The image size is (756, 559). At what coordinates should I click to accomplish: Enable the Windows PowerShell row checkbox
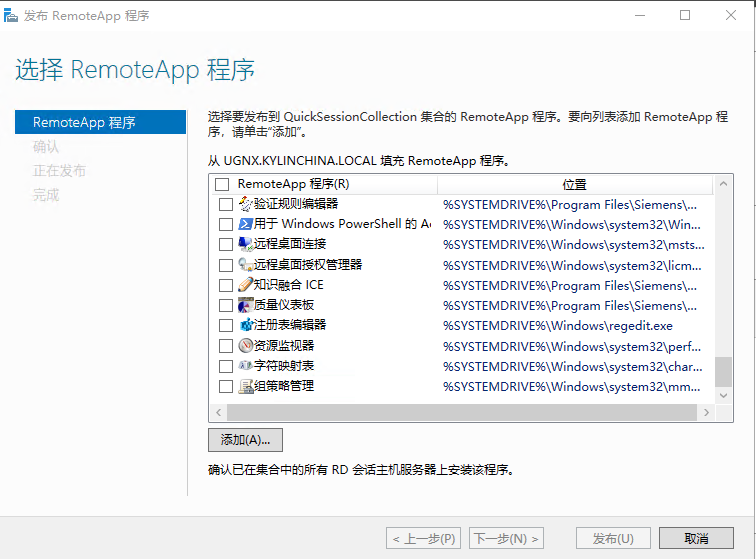pos(226,225)
